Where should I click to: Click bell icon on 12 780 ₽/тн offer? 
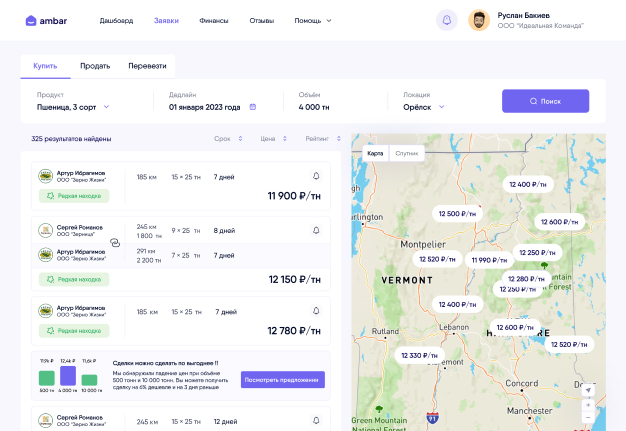click(316, 312)
